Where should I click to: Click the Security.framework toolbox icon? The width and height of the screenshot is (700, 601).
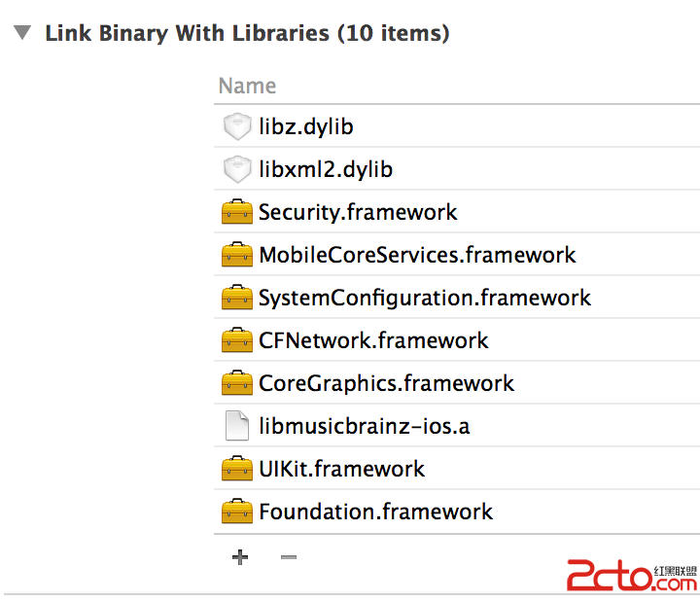point(237,212)
